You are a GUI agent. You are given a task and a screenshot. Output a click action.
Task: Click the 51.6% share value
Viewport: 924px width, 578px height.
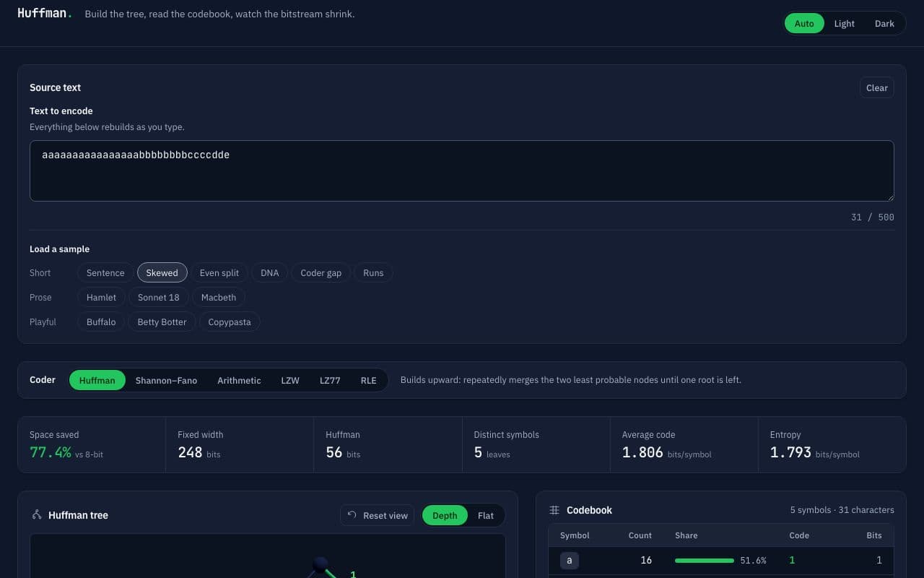click(x=753, y=561)
